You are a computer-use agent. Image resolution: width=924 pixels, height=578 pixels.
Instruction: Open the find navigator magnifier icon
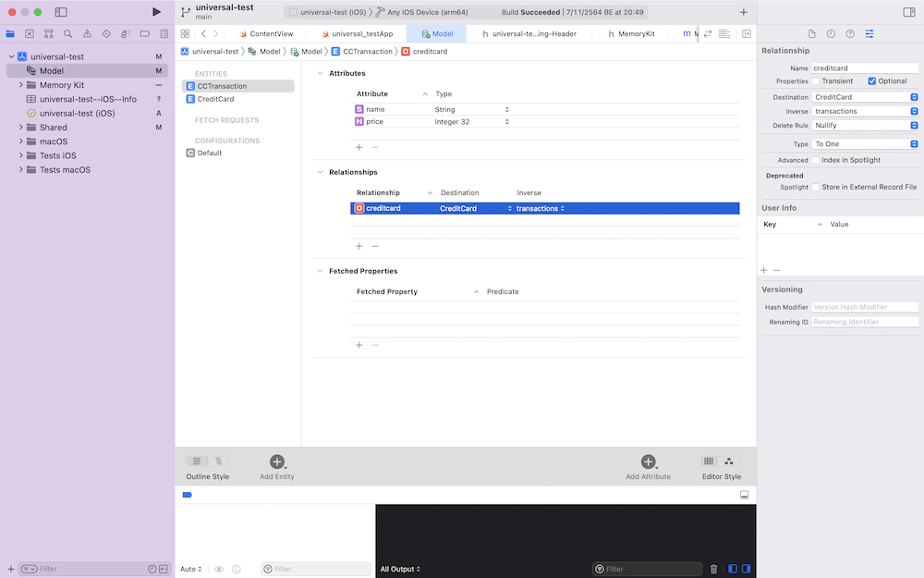67,33
